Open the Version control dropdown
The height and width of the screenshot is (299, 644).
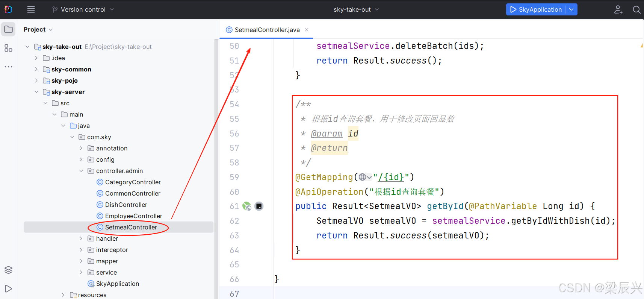83,9
